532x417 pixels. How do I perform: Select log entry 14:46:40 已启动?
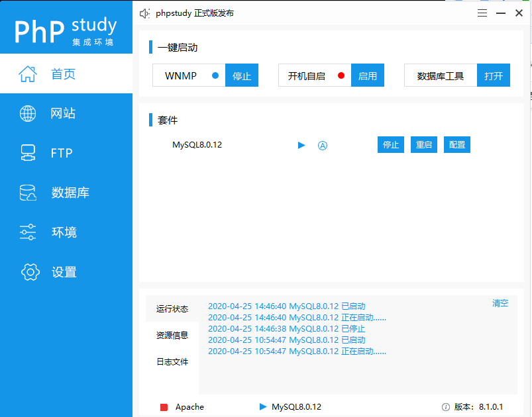tap(287, 306)
